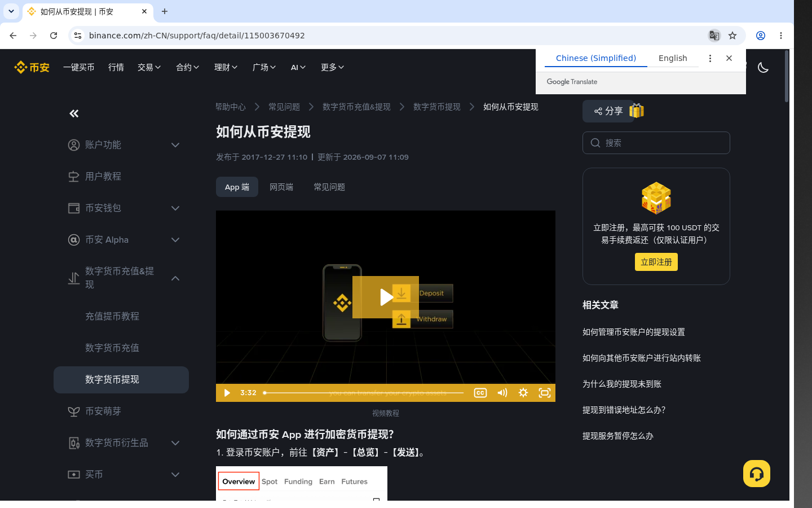812x508 pixels.
Task: Click the page vertical scrollbar
Action: pyautogui.click(x=787, y=76)
